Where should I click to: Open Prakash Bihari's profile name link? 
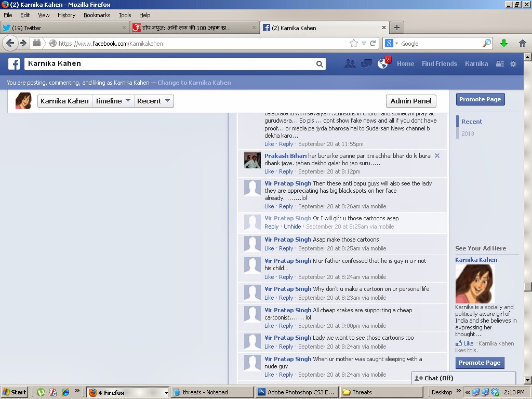point(285,156)
